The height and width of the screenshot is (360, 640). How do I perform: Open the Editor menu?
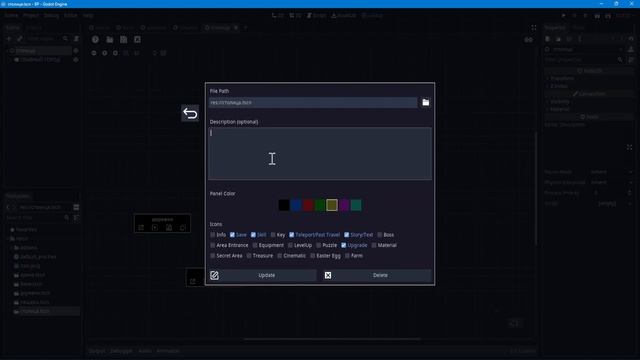71,16
